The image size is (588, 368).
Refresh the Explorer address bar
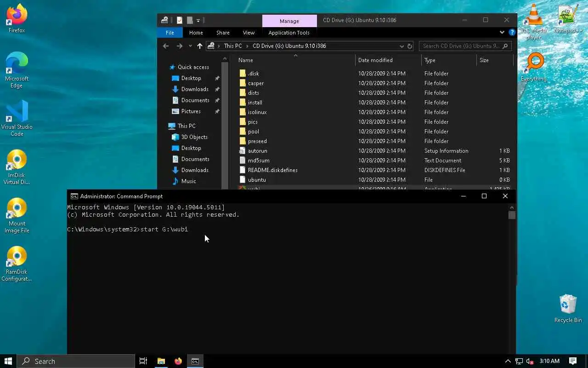(x=410, y=46)
